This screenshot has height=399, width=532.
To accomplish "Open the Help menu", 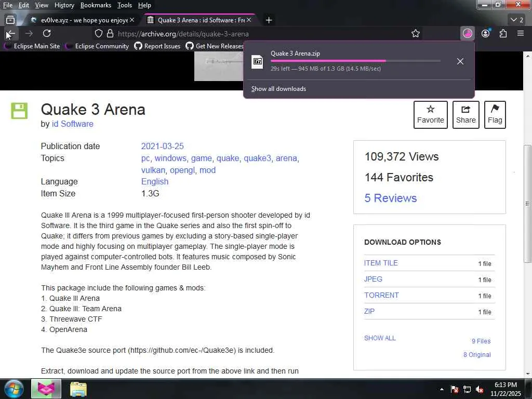I will tap(144, 5).
